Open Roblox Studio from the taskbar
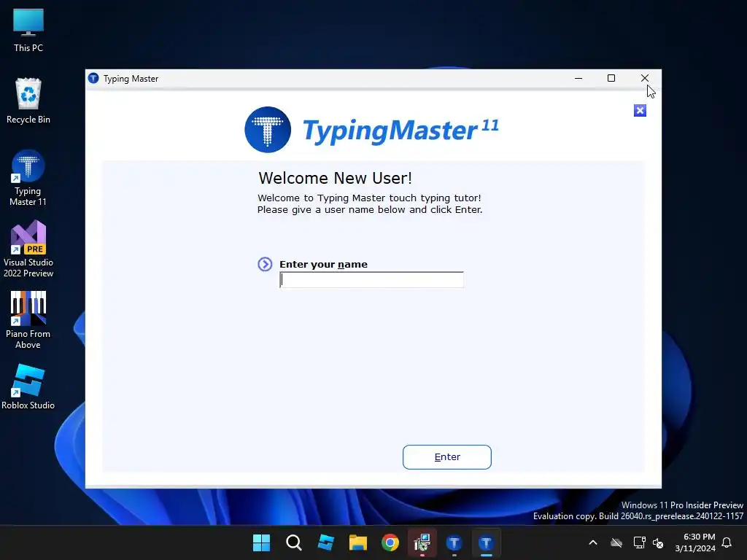 (x=326, y=542)
